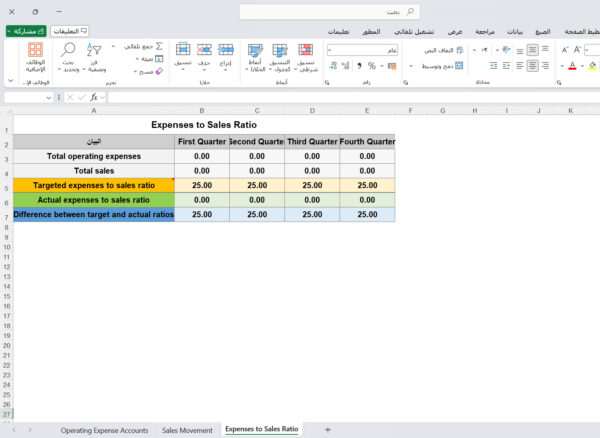This screenshot has height=438, width=600.
Task: Click the Insert cells icon
Action: click(226, 50)
